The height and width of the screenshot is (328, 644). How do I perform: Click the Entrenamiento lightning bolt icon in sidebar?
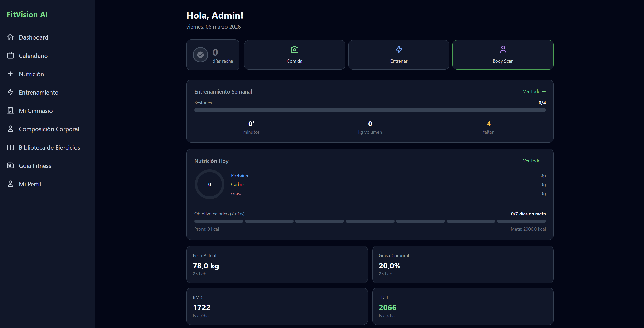pyautogui.click(x=10, y=92)
